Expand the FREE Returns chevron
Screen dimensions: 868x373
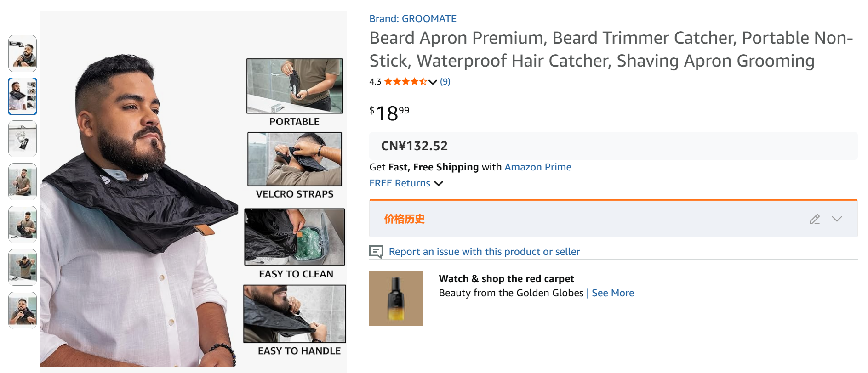(439, 183)
